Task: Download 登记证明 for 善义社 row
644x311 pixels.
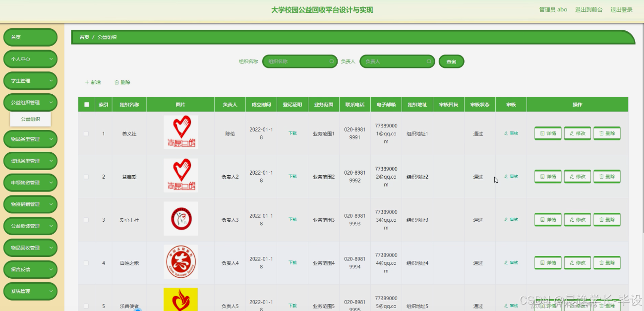Action: [x=293, y=133]
